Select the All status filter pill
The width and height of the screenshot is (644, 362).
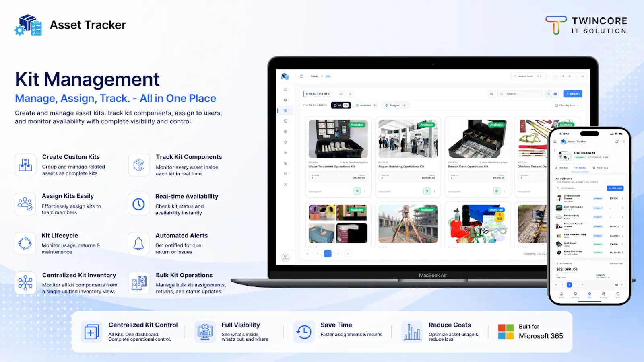[x=341, y=105]
